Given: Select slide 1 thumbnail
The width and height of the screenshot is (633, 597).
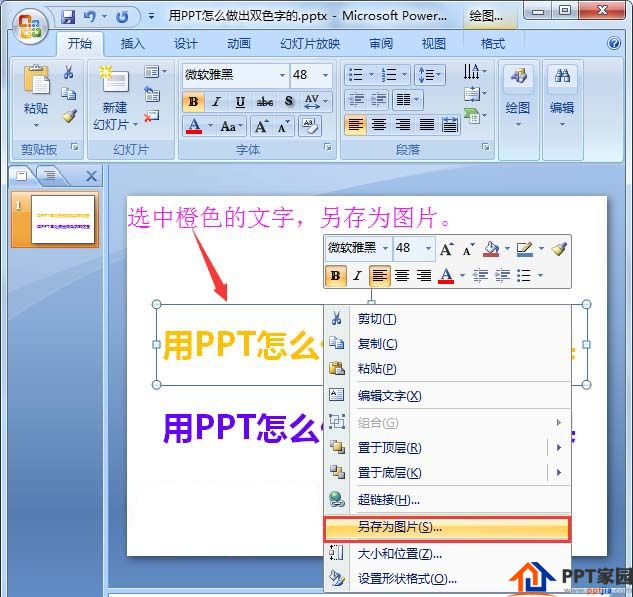Looking at the screenshot, I should pyautogui.click(x=63, y=219).
